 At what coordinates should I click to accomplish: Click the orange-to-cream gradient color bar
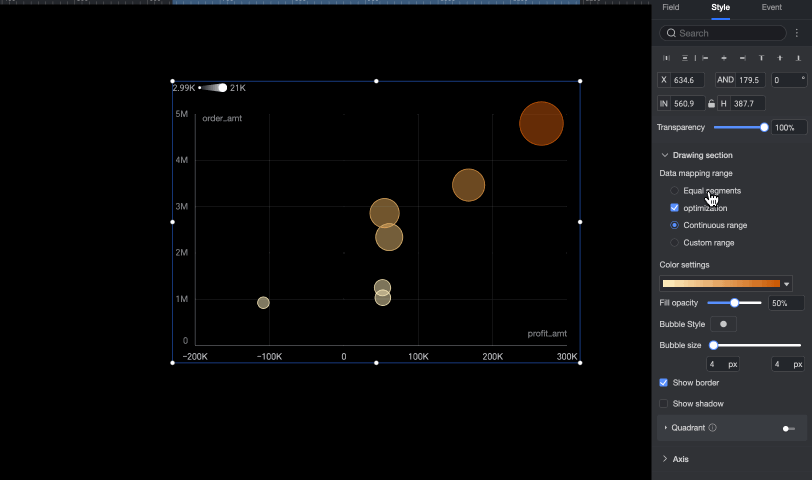click(x=721, y=284)
